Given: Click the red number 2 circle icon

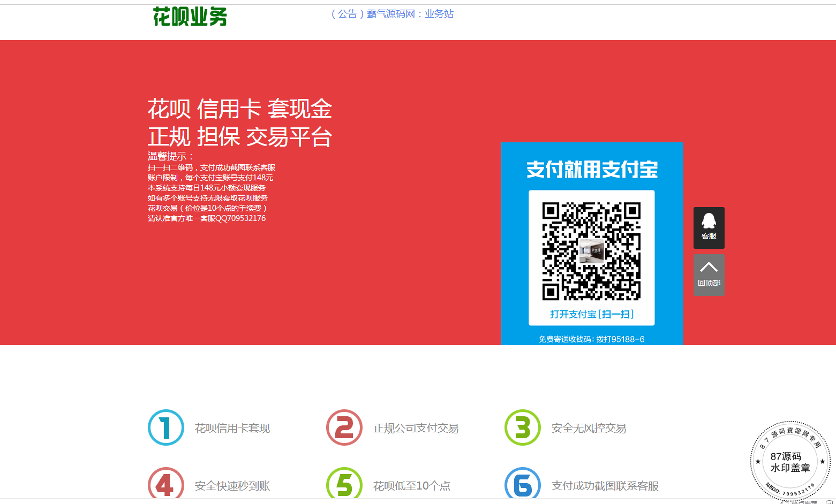Looking at the screenshot, I should tap(344, 427).
